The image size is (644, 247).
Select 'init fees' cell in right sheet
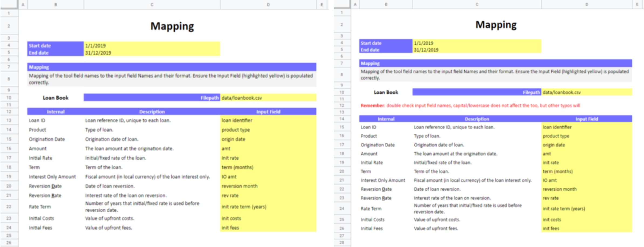pyautogui.click(x=587, y=228)
